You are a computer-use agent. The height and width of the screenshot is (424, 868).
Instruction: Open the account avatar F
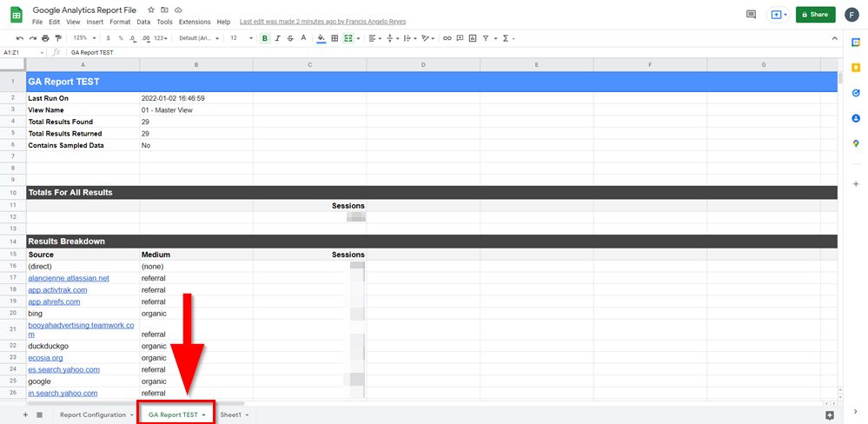[x=852, y=15]
